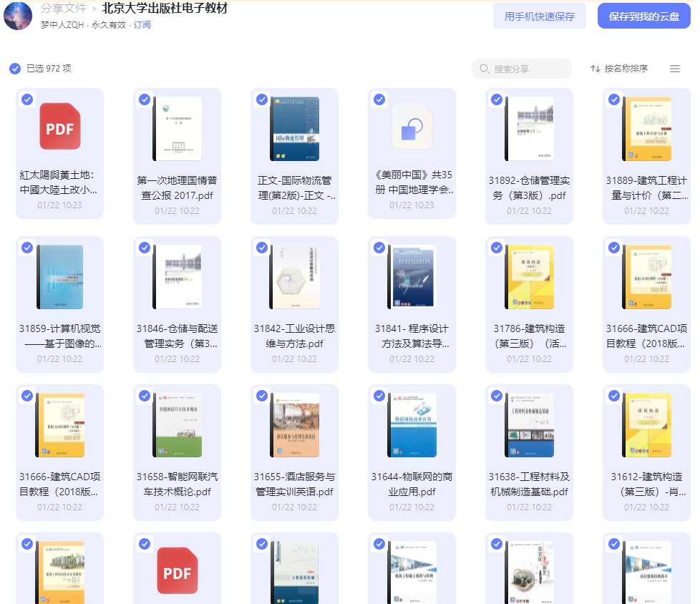Image resolution: width=700 pixels, height=604 pixels.
Task: Uncheck the checkbox on 31846-仓储与配送管理实务
Action: pyautogui.click(x=145, y=248)
